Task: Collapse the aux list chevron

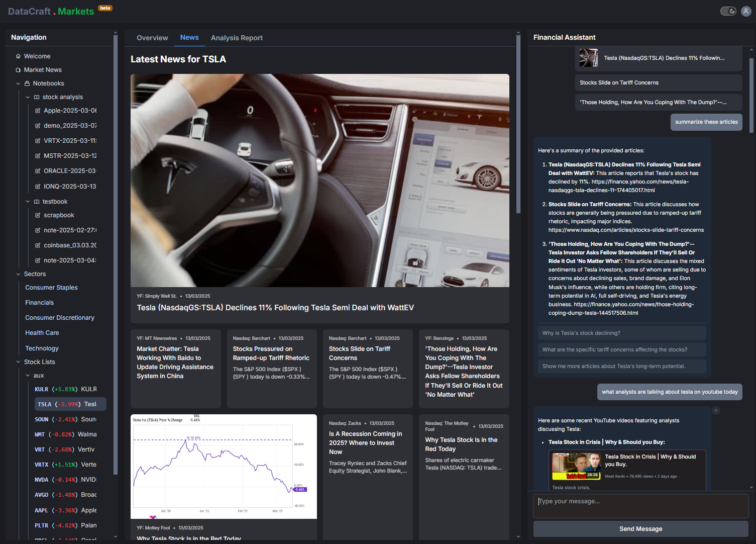Action: coord(28,376)
